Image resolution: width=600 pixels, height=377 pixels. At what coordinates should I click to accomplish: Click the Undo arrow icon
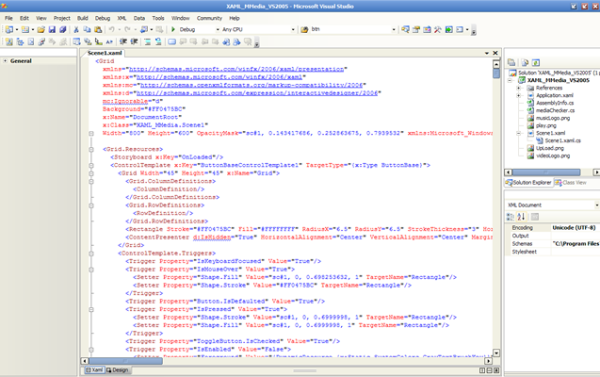(x=111, y=29)
